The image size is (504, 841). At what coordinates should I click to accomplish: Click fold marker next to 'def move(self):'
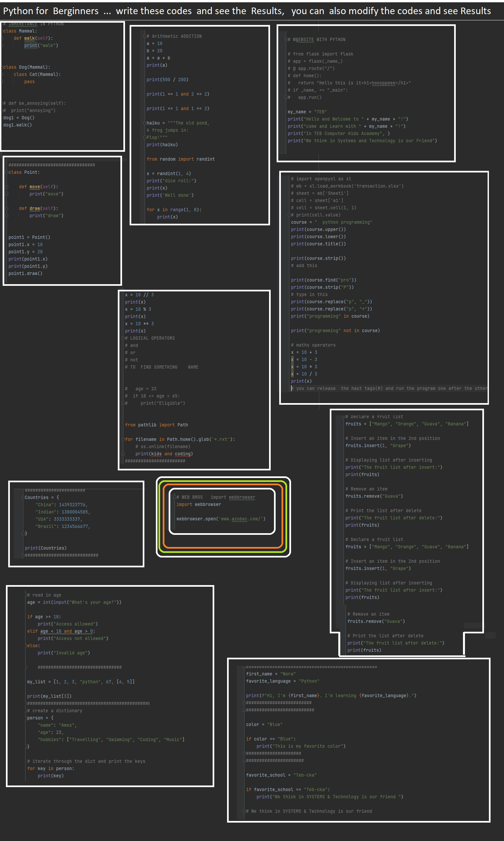(x=7, y=187)
